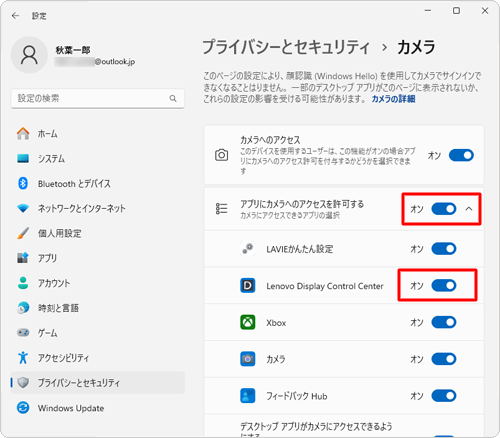Go back with the arrow icon

[15, 16]
